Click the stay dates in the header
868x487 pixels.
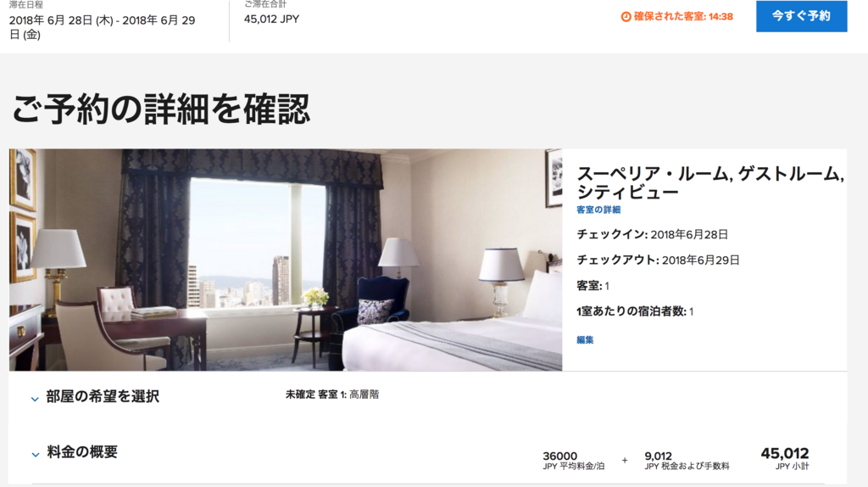click(x=103, y=27)
